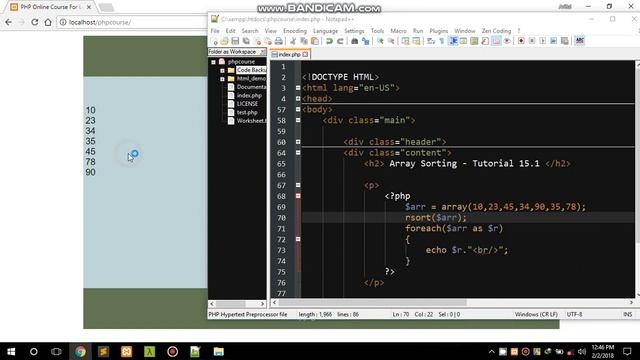The width and height of the screenshot is (640, 360).
Task: Click the Stop Recording macro icon
Action: (532, 41)
